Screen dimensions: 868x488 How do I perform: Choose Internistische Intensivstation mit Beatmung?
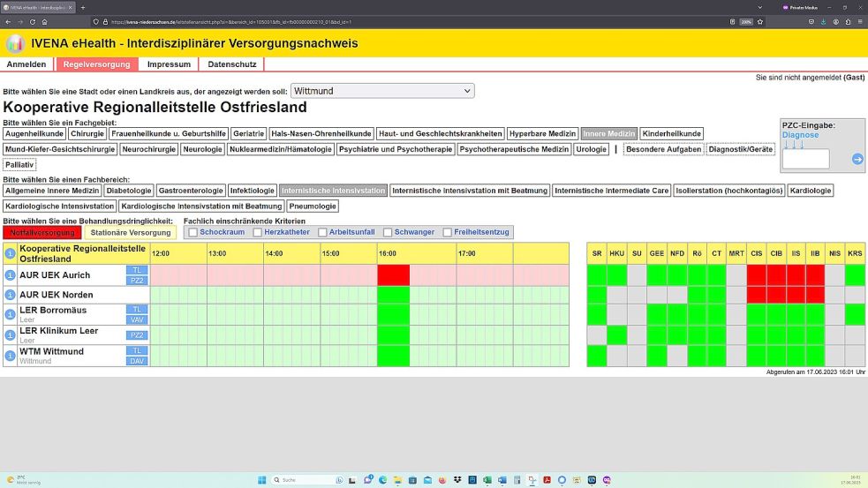pyautogui.click(x=470, y=191)
